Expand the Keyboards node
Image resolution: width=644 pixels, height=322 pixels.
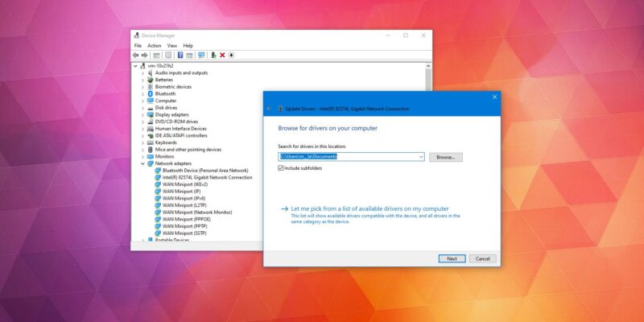(x=143, y=142)
